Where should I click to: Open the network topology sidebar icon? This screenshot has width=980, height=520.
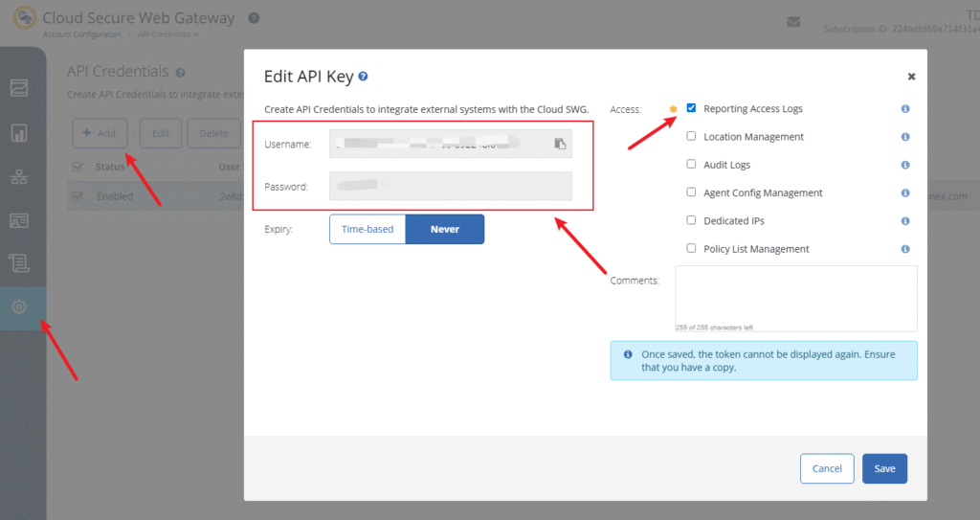pyautogui.click(x=19, y=177)
